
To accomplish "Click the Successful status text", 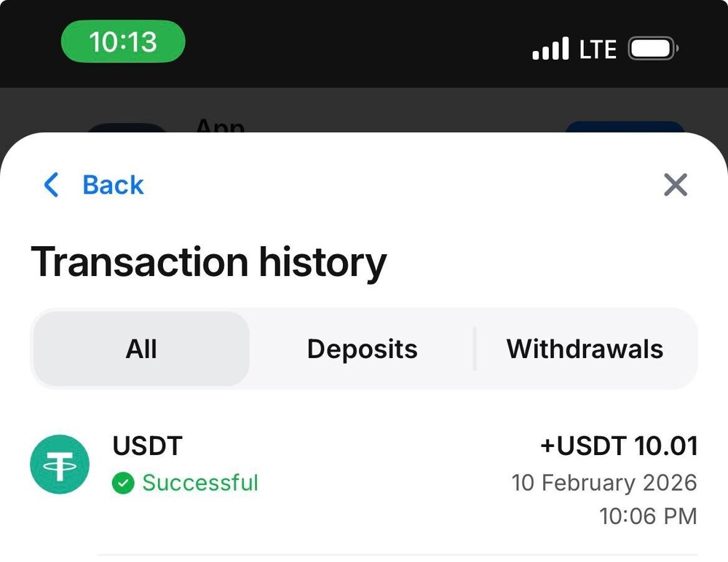I will click(200, 483).
